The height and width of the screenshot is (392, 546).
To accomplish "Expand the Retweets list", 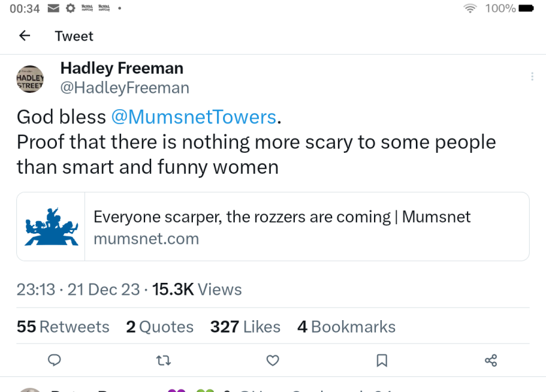I will 63,327.
